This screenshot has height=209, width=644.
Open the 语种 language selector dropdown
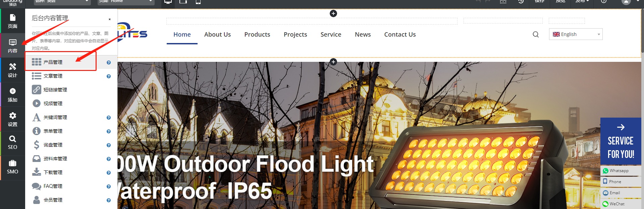(x=62, y=2)
